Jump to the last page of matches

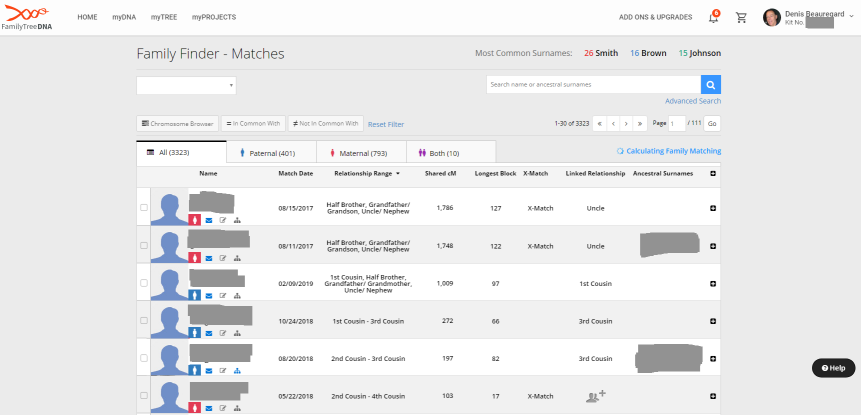pyautogui.click(x=640, y=124)
